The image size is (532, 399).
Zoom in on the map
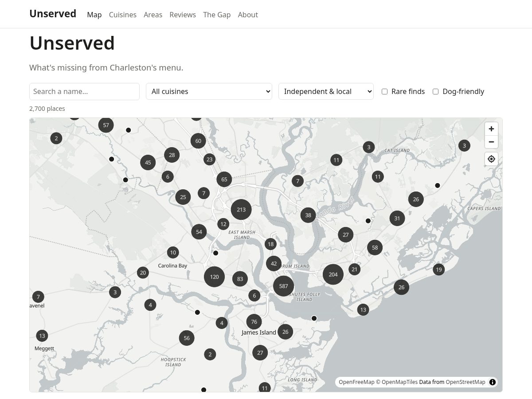(x=491, y=129)
